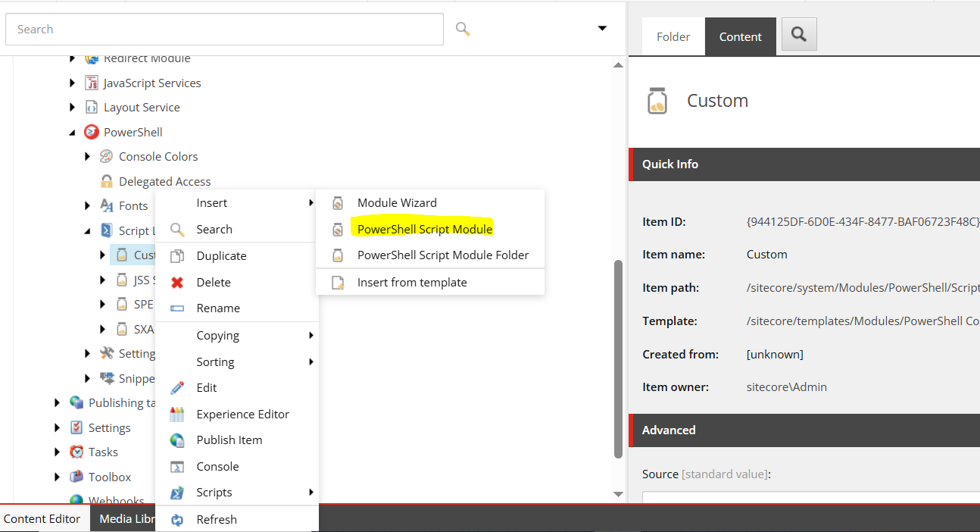Open the Scripts submenu
980x532 pixels.
click(x=236, y=493)
